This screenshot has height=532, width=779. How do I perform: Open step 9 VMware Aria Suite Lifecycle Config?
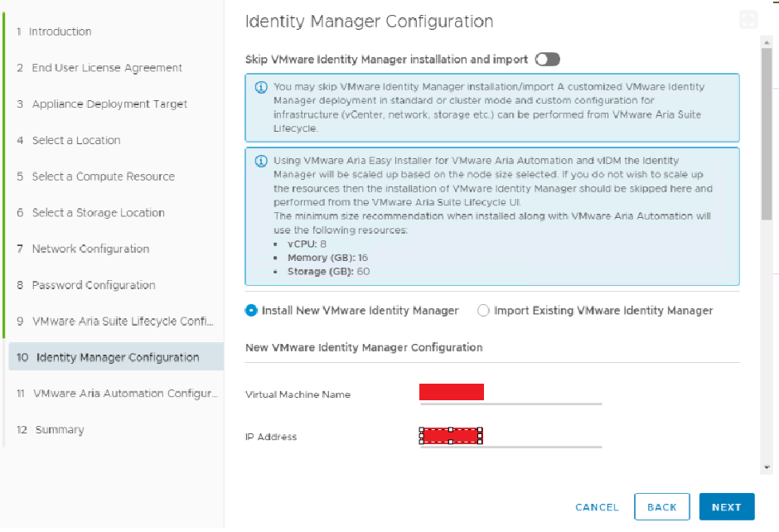point(115,322)
